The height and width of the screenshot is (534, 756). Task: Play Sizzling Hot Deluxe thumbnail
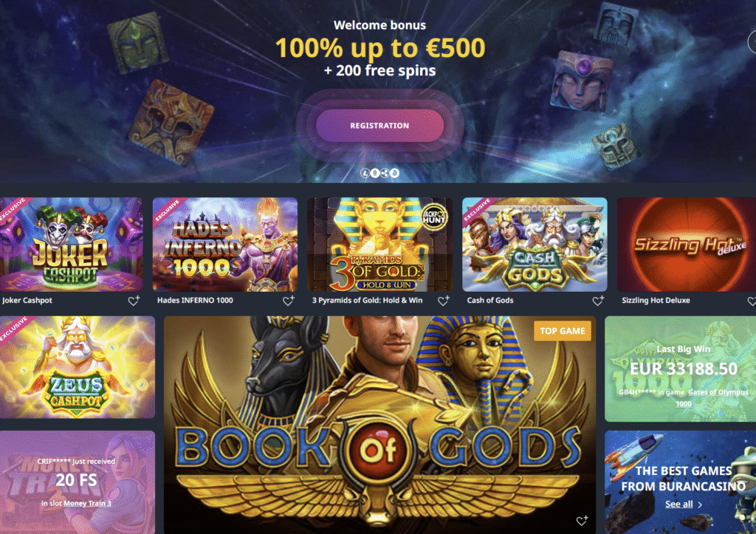coord(687,244)
